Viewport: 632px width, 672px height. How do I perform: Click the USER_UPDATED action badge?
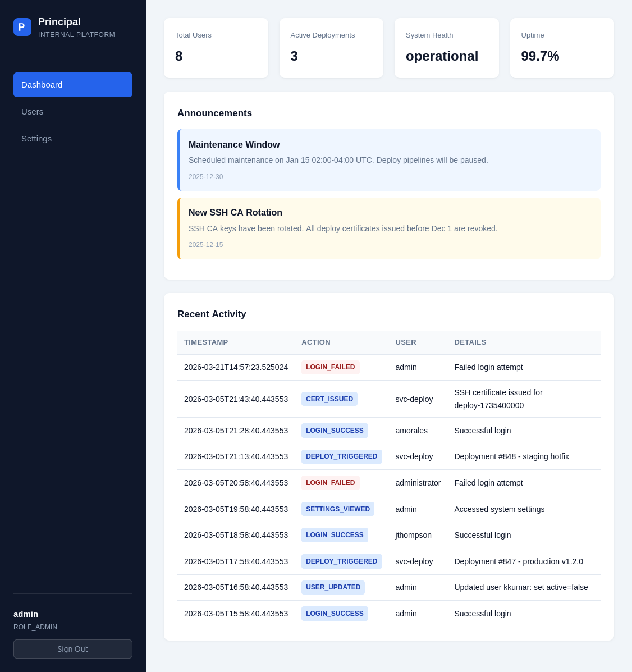pyautogui.click(x=333, y=587)
